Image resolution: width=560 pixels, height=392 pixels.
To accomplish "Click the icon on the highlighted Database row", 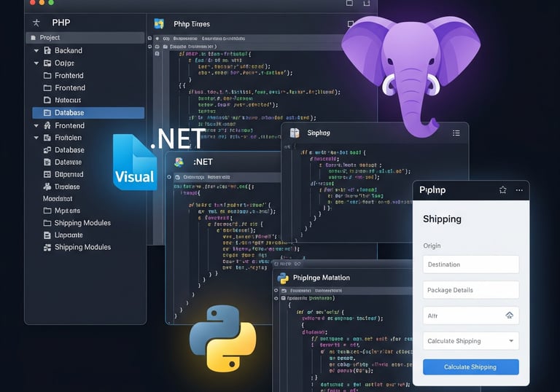I will pyautogui.click(x=47, y=113).
